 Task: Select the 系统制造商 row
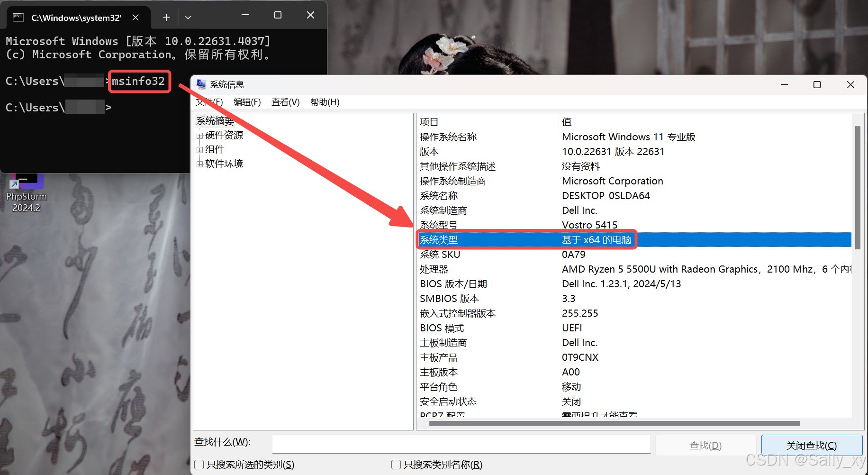coord(634,210)
